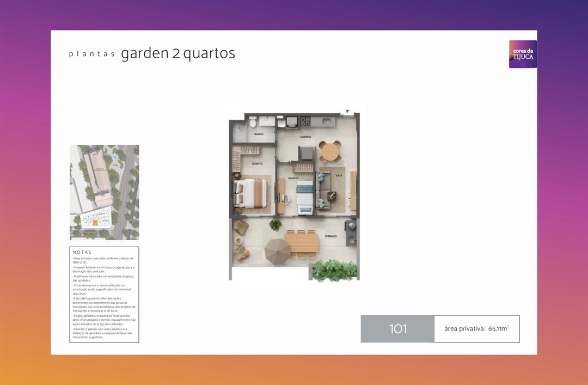Click the four-burner stove in the kitchen
Viewport: 588px width, 385px height.
(305, 120)
